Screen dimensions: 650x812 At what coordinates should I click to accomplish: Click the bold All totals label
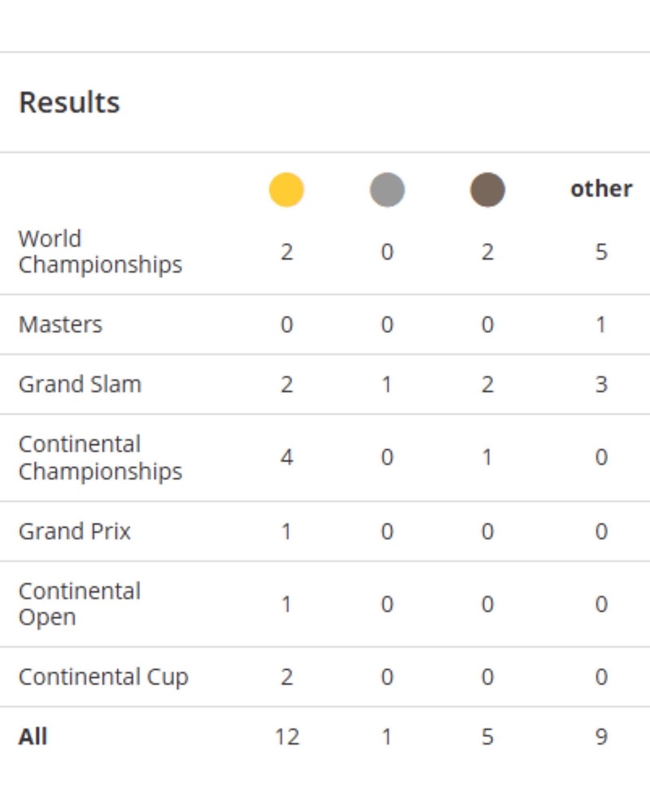pyautogui.click(x=33, y=737)
